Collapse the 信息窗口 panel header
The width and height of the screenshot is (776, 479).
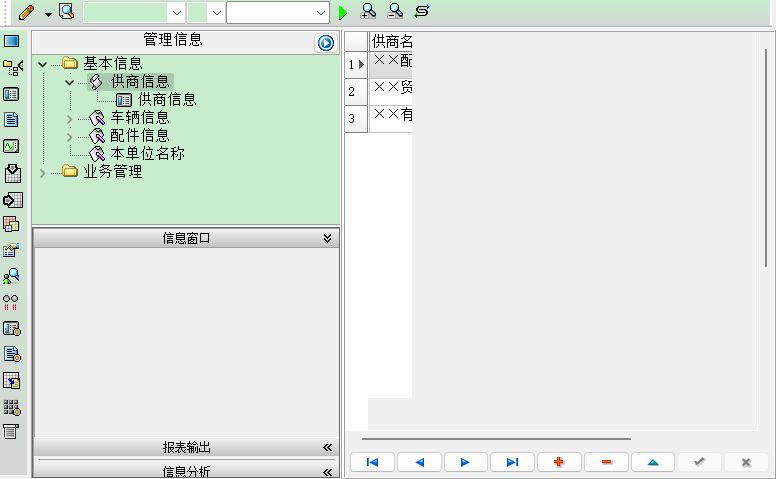tap(186, 239)
